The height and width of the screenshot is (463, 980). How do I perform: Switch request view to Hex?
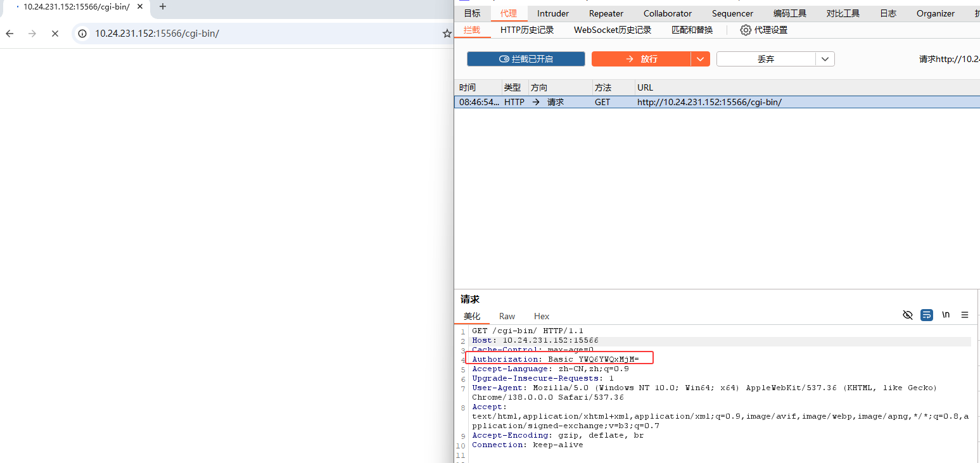(542, 316)
